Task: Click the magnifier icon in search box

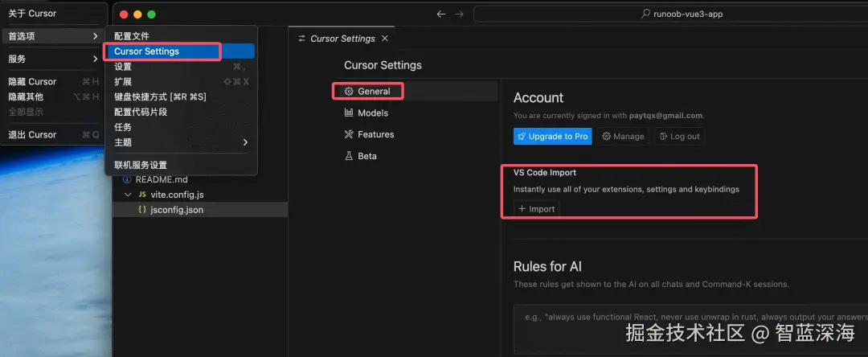Action: [645, 14]
